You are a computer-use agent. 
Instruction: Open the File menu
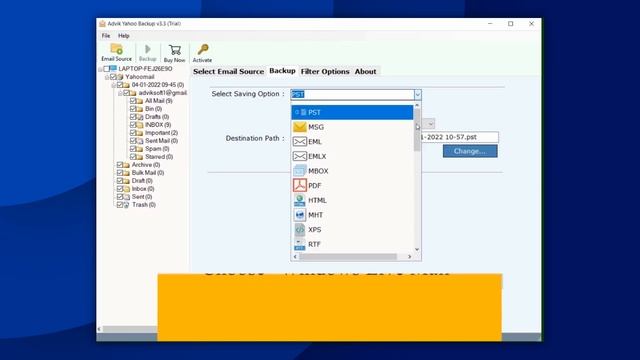click(106, 36)
